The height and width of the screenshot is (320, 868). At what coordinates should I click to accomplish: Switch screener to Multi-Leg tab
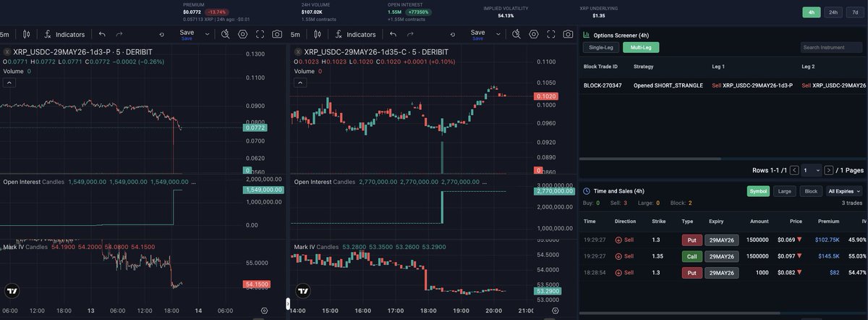(x=641, y=47)
